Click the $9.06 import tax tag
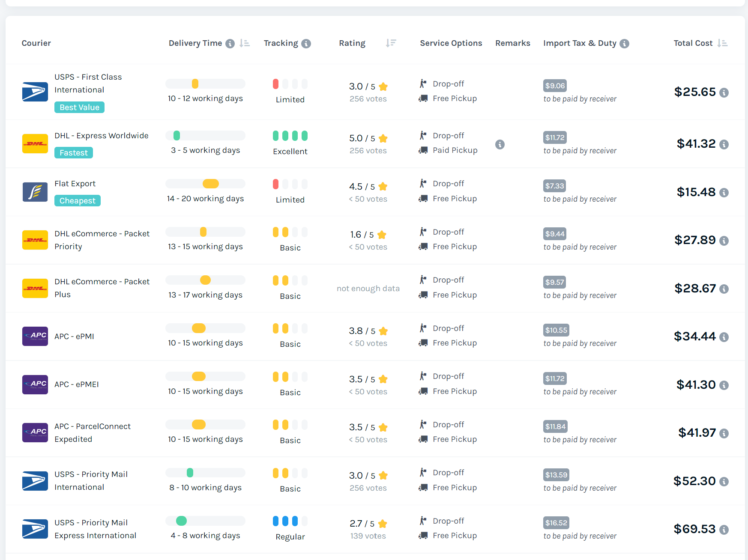 click(x=555, y=86)
